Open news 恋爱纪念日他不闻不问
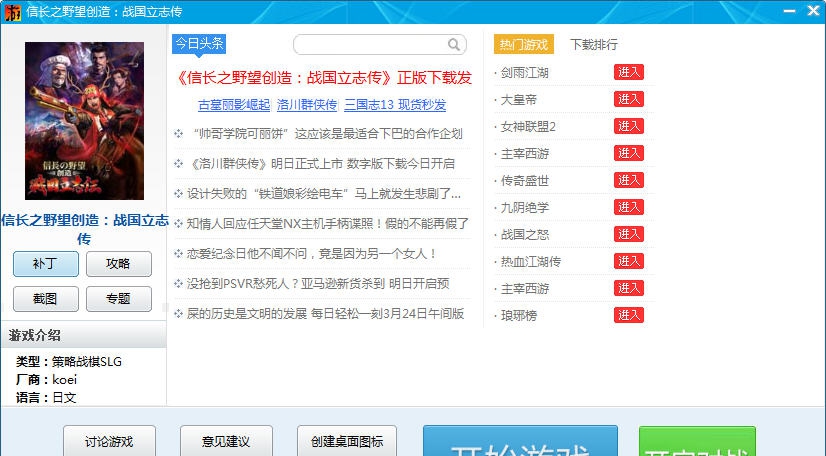 (312, 254)
